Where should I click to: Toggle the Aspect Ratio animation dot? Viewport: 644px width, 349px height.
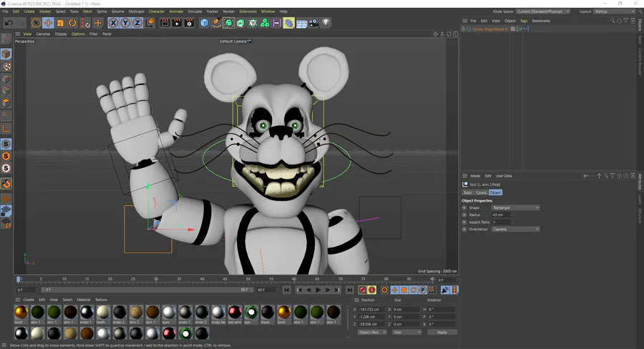(464, 222)
